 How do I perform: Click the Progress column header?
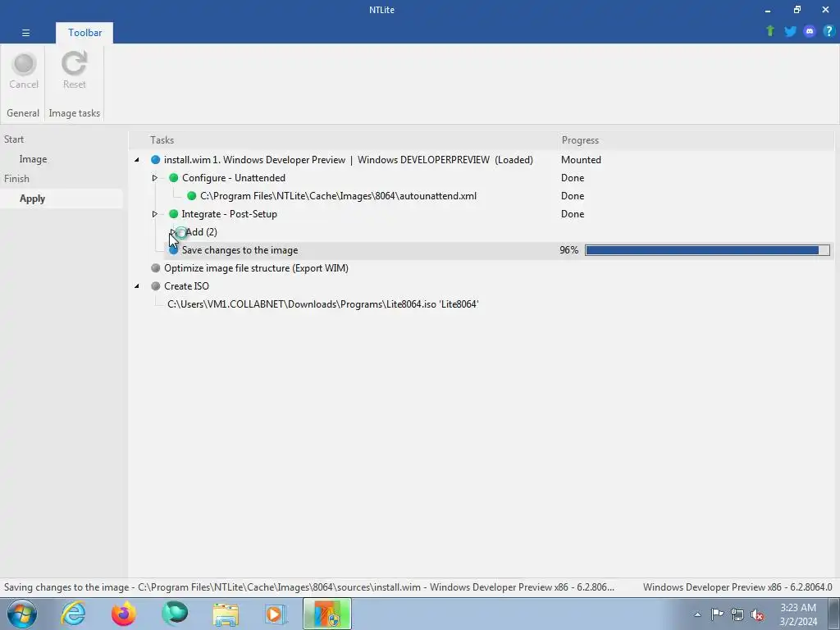coord(580,139)
